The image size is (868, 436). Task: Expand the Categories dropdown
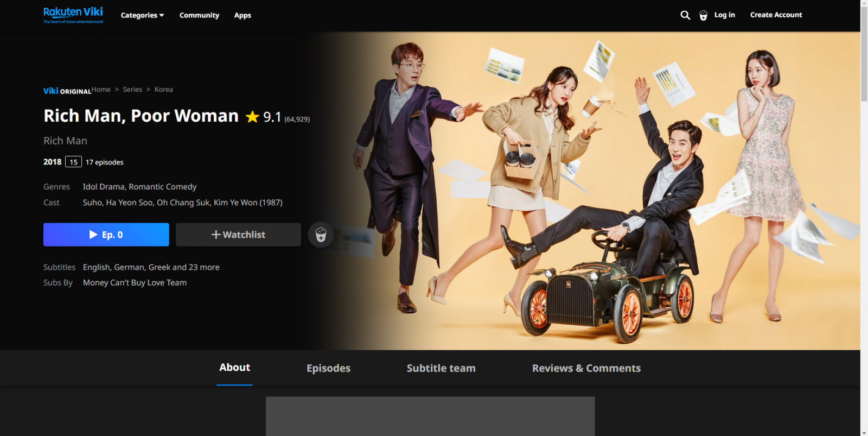coord(142,15)
